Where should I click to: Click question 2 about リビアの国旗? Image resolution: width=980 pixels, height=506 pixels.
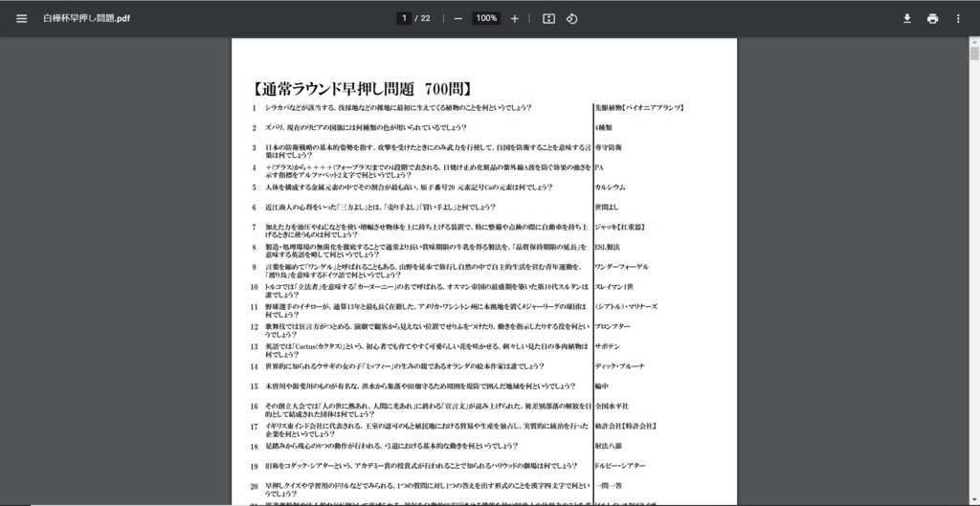366,127
